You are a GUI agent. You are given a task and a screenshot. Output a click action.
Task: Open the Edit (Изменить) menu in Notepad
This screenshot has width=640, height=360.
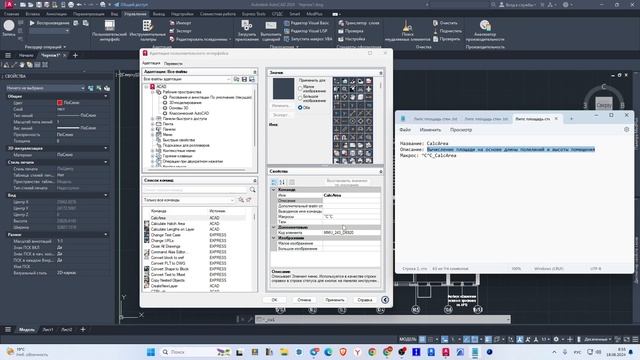(430, 130)
